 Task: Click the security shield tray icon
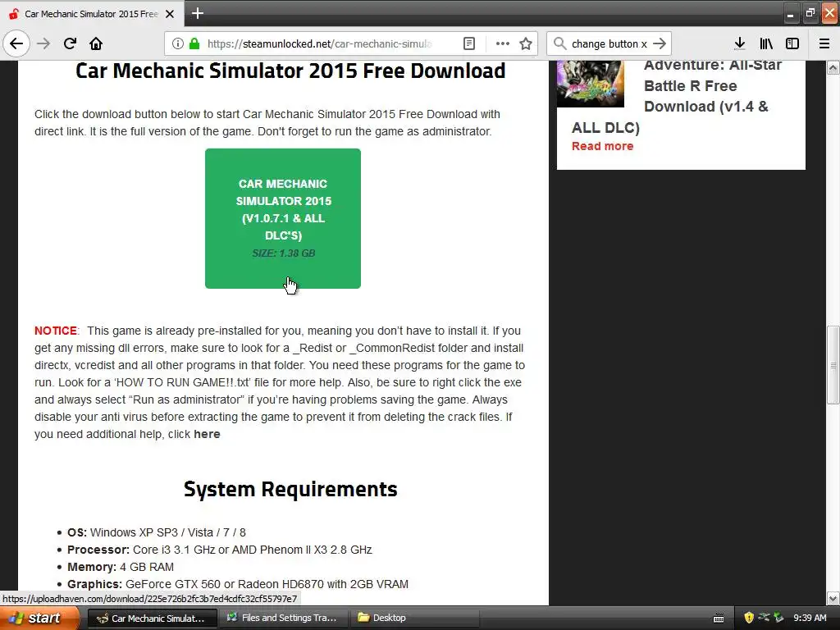[x=749, y=618]
